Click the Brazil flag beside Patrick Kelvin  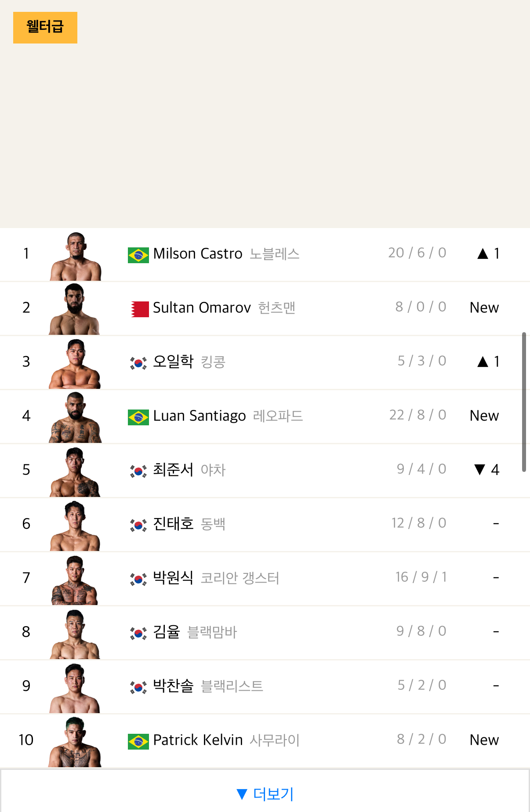point(138,740)
